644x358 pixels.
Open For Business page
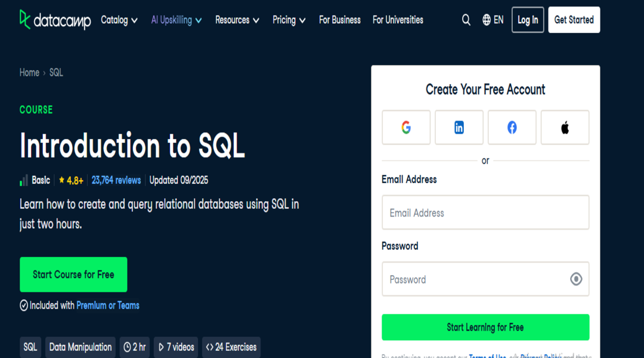click(x=340, y=20)
